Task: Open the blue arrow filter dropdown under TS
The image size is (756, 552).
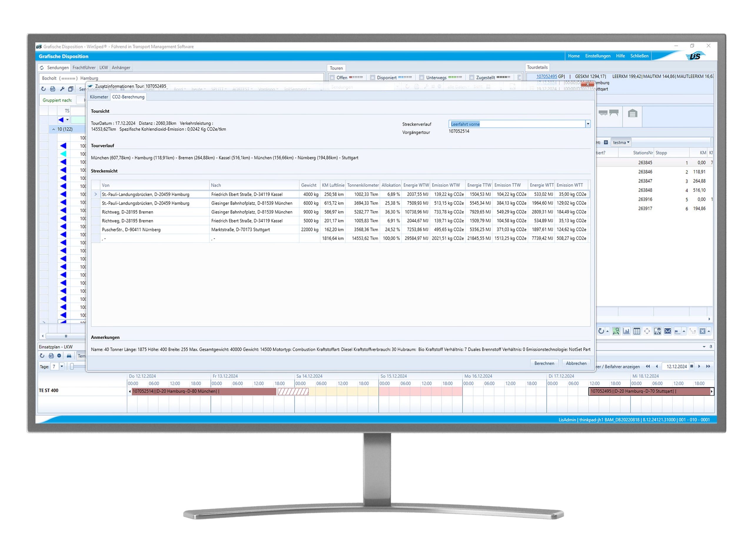Action: click(68, 120)
